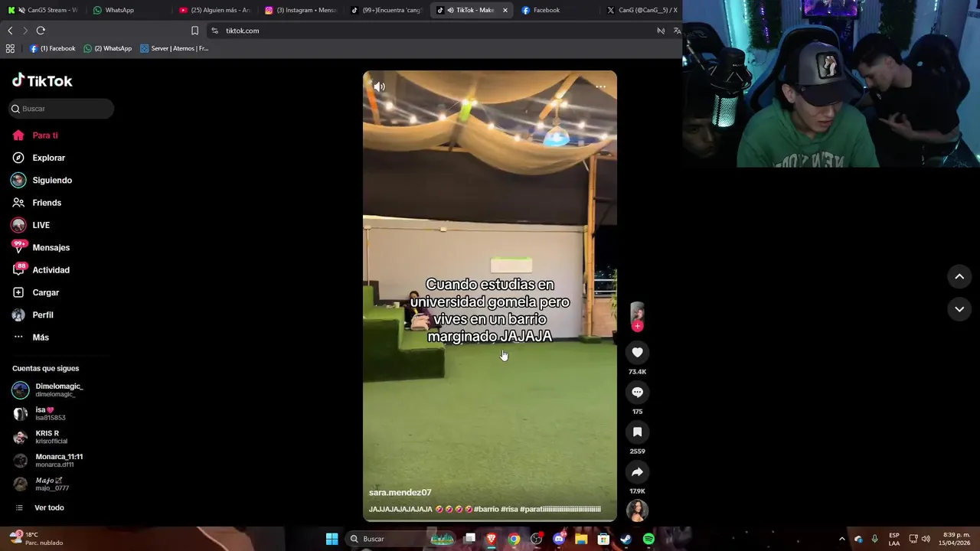
Task: Open the spinning sound disc thumbnail
Action: [637, 510]
